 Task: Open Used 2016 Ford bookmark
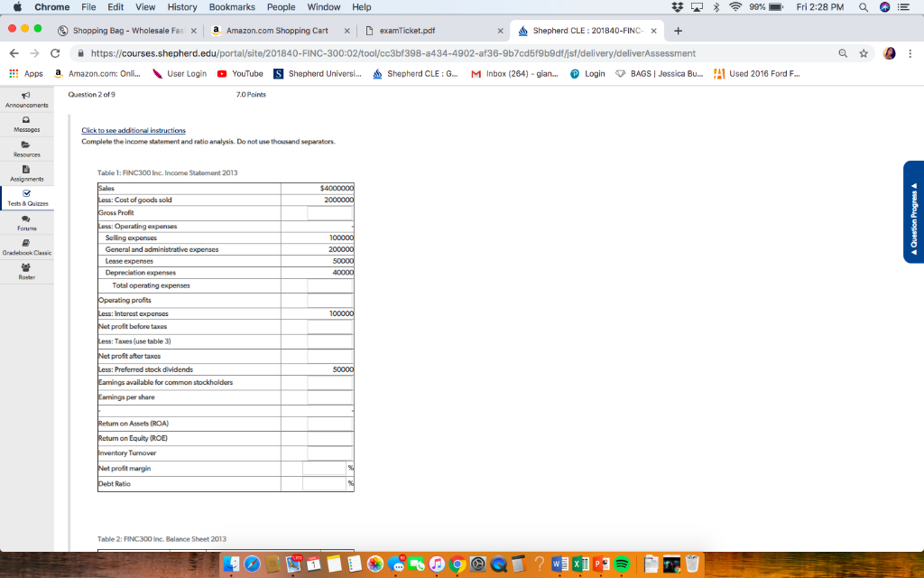(x=757, y=74)
